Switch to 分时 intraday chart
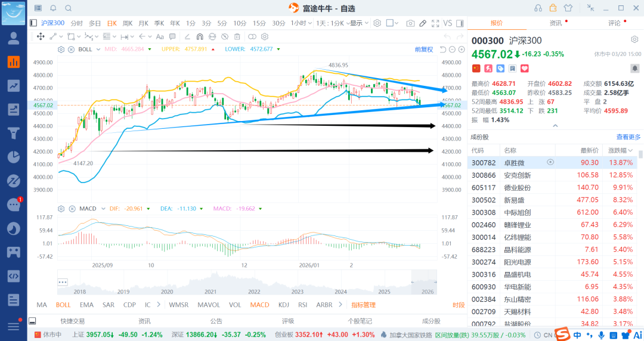 coord(76,23)
